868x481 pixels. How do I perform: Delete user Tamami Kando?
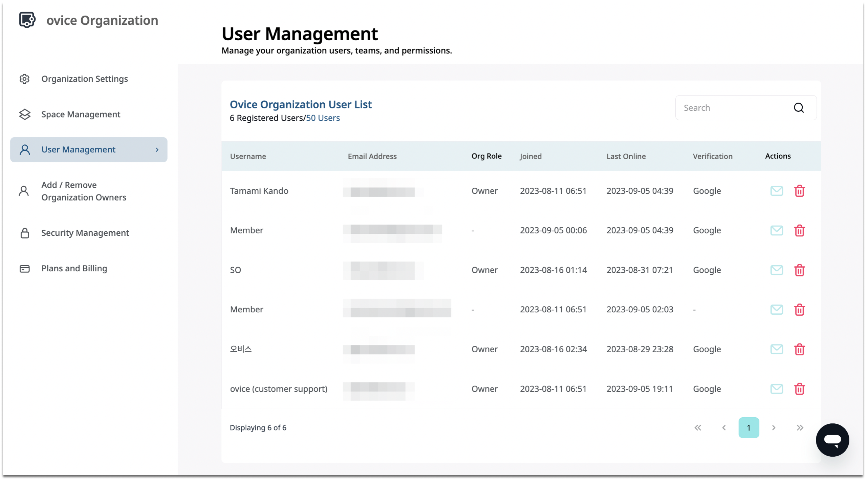point(799,191)
